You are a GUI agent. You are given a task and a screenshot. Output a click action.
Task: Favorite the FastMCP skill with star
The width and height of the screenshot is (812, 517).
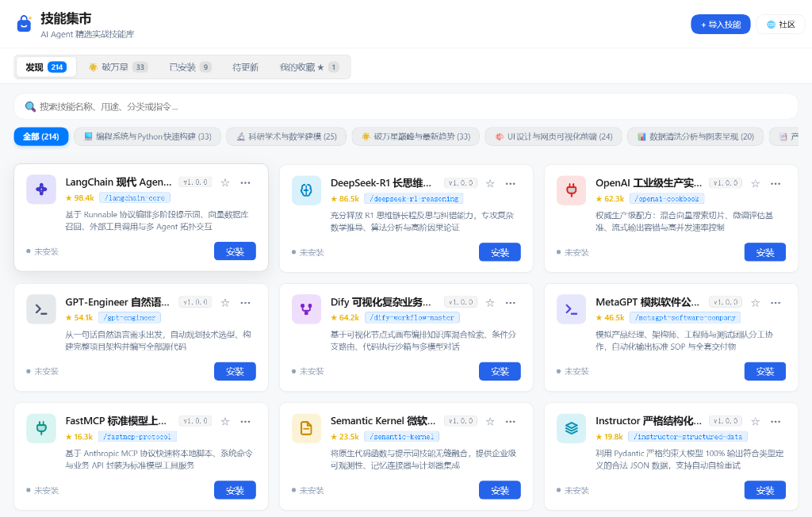(224, 421)
